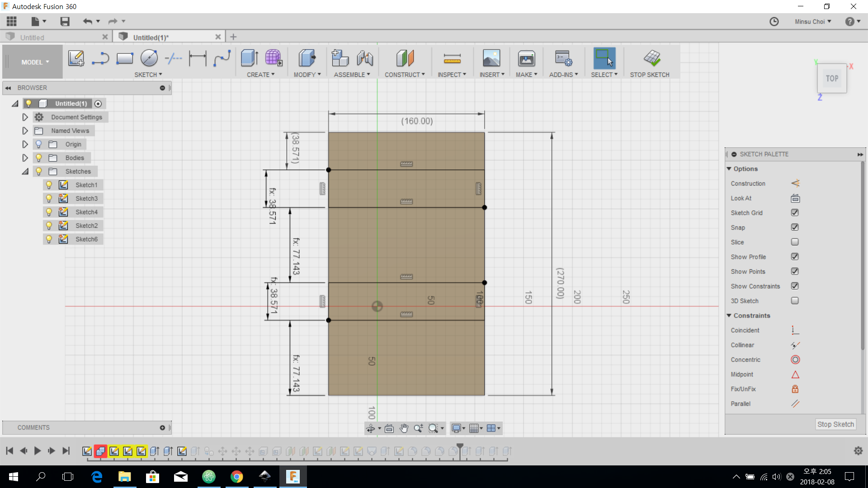Enable the 3D Sketch checkbox
The image size is (868, 488).
click(795, 300)
